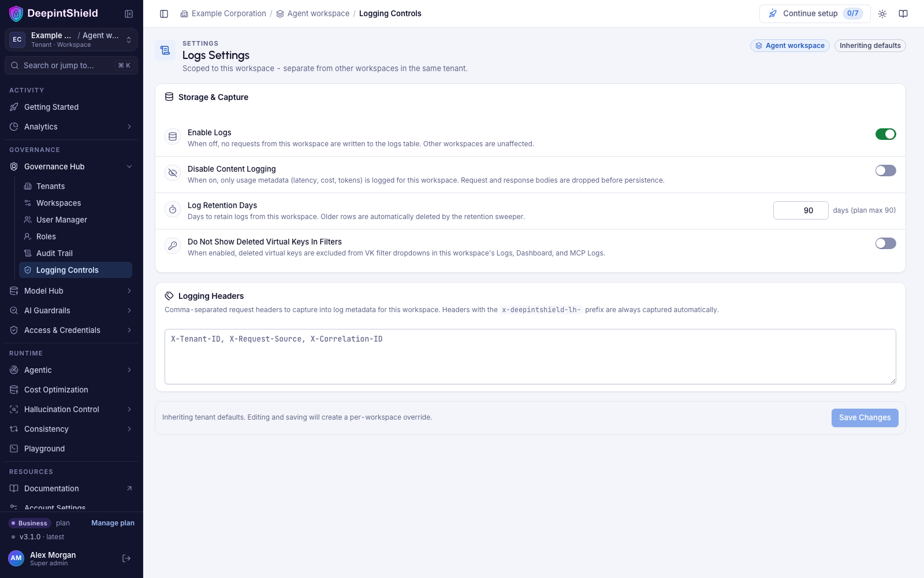Click the Manage plan link
924x578 pixels.
tap(113, 523)
